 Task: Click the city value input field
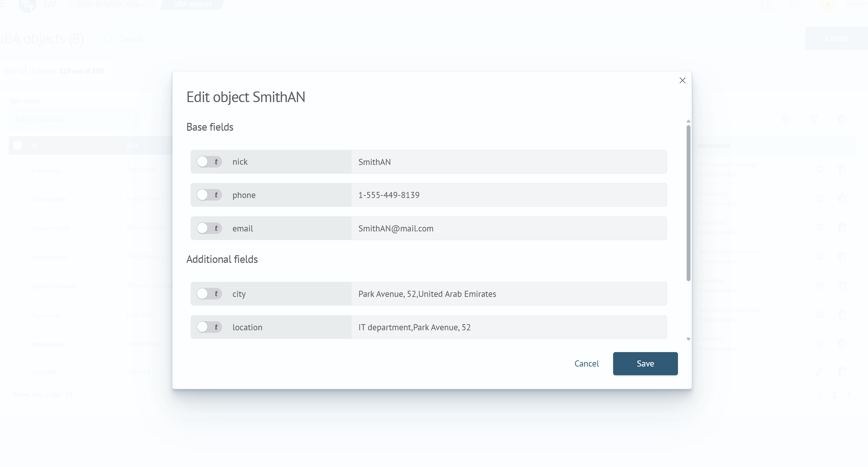point(508,293)
